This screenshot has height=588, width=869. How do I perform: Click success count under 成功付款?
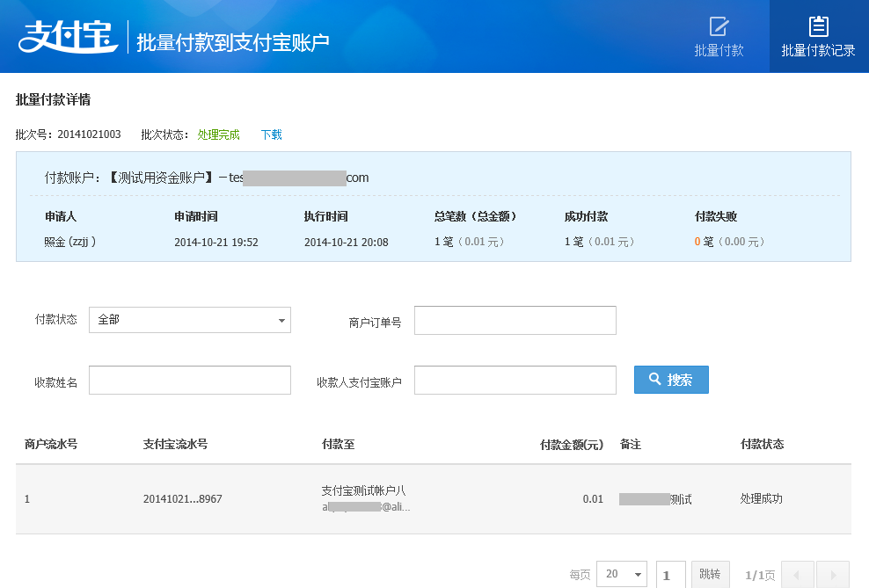pos(600,242)
